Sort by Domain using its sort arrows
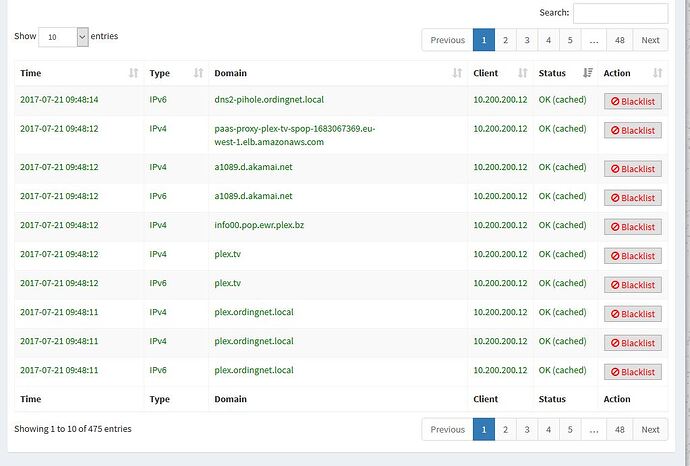Viewport: 690px width, 466px height. (457, 73)
